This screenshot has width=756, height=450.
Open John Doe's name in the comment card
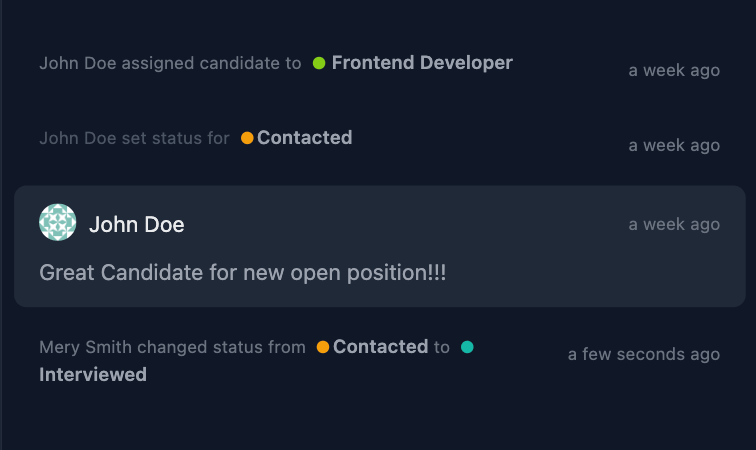click(x=136, y=224)
